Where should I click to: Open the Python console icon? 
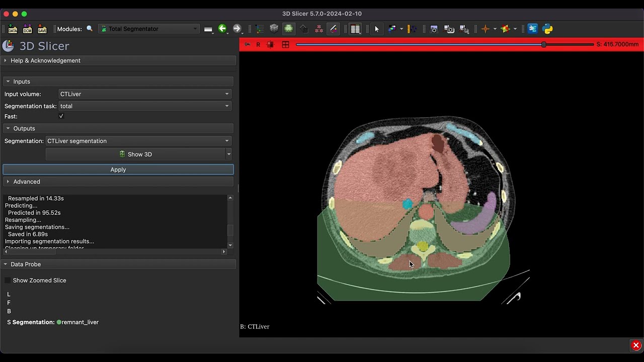tap(548, 29)
